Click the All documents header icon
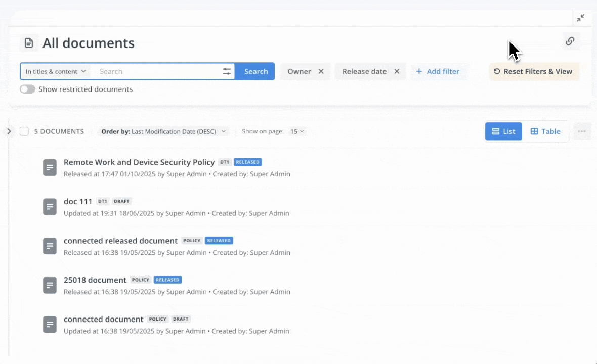The height and width of the screenshot is (364, 597). tap(29, 43)
